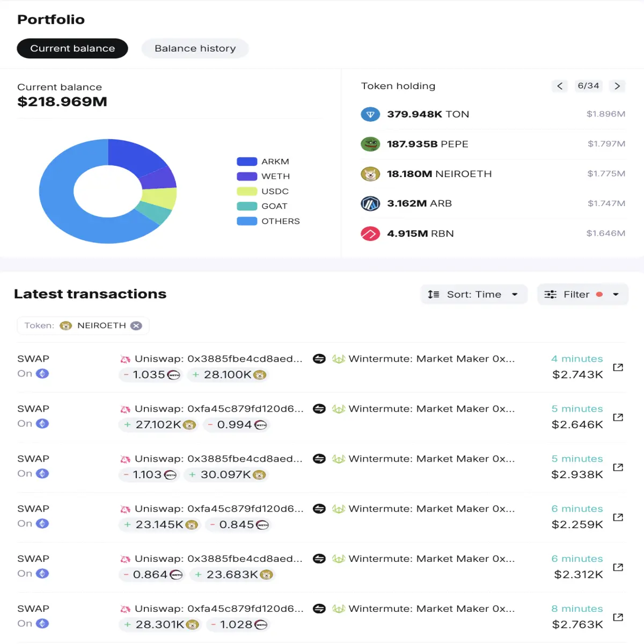This screenshot has width=644, height=644.
Task: Open external link for the $2.312K swap
Action: click(618, 567)
